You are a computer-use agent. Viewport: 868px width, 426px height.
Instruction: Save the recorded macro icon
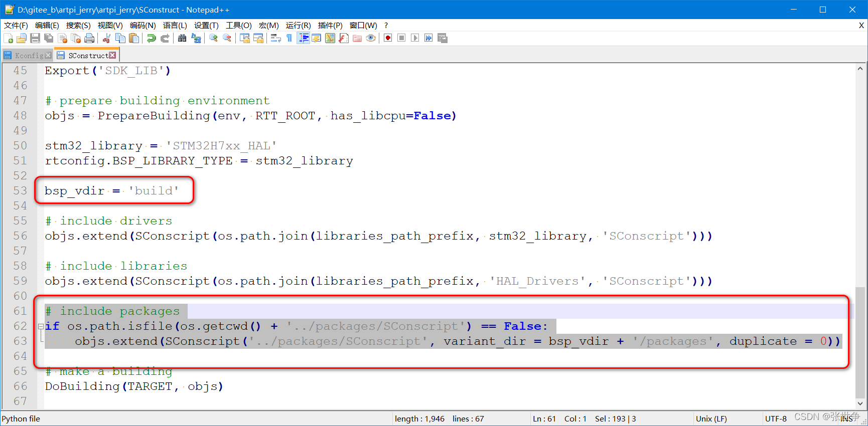(443, 38)
